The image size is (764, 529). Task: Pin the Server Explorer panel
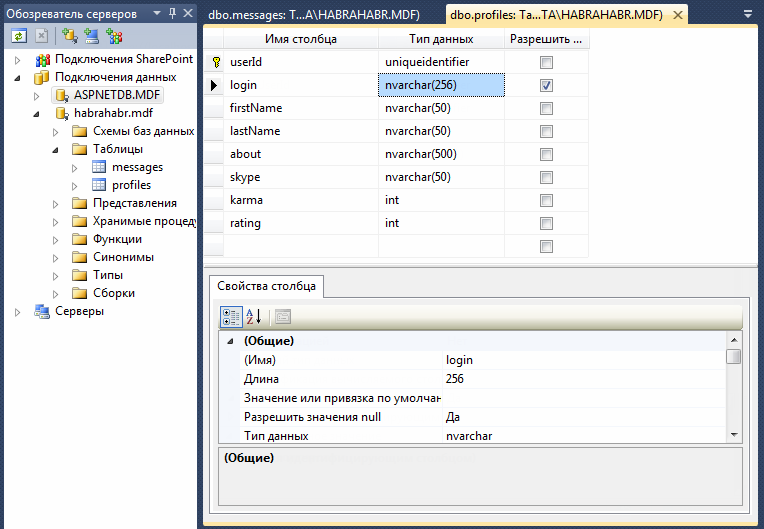(x=172, y=13)
